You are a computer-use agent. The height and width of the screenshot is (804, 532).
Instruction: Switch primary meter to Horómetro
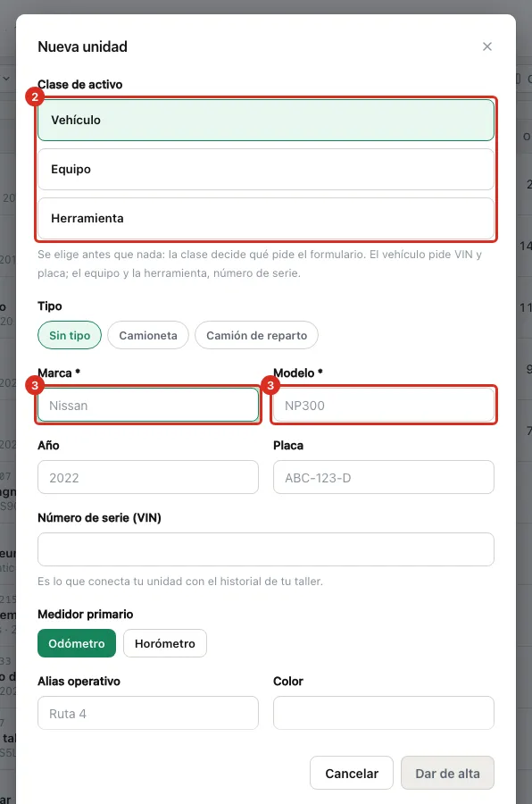[165, 643]
